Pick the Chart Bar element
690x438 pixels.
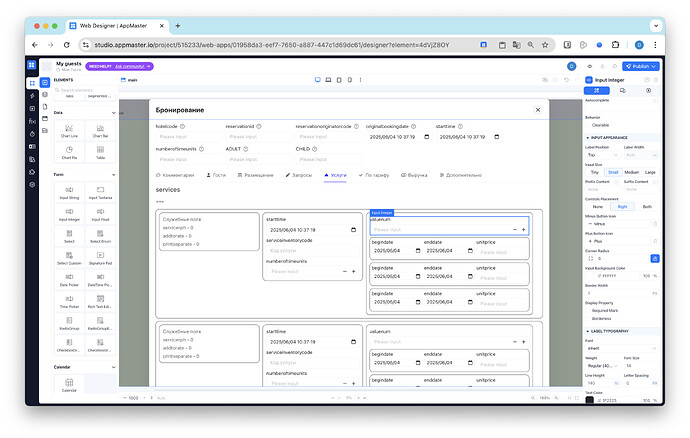100,131
